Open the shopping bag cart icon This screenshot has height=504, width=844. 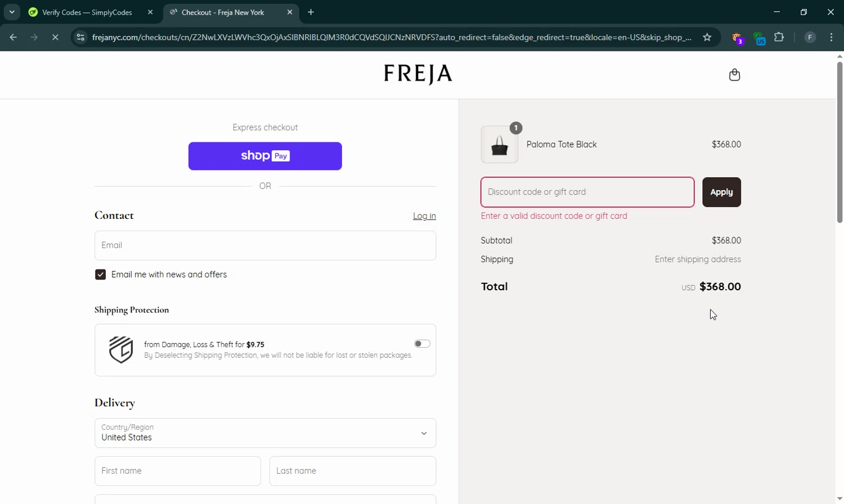click(x=734, y=75)
